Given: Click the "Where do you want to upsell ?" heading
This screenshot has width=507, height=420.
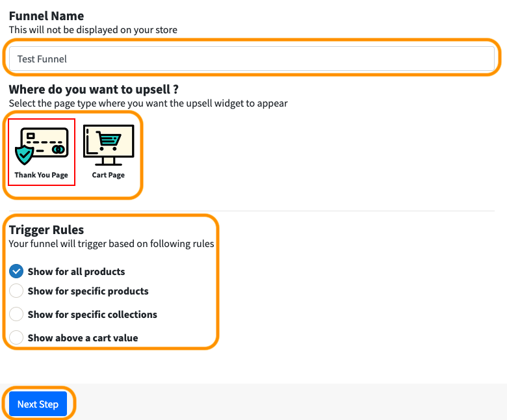Looking at the screenshot, I should click(x=94, y=89).
